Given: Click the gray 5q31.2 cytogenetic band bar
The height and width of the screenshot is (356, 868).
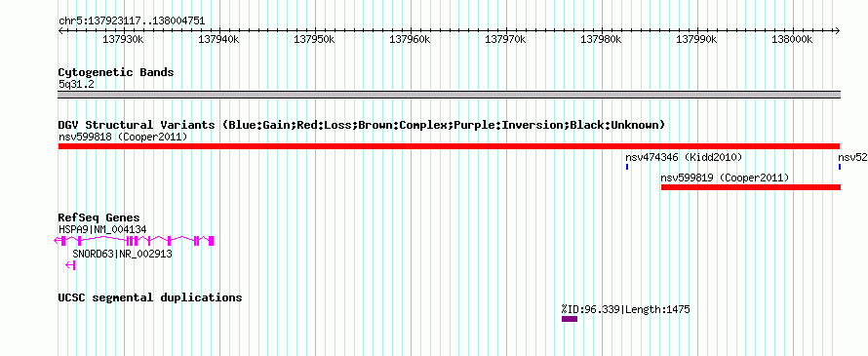Looking at the screenshot, I should pos(449,95).
